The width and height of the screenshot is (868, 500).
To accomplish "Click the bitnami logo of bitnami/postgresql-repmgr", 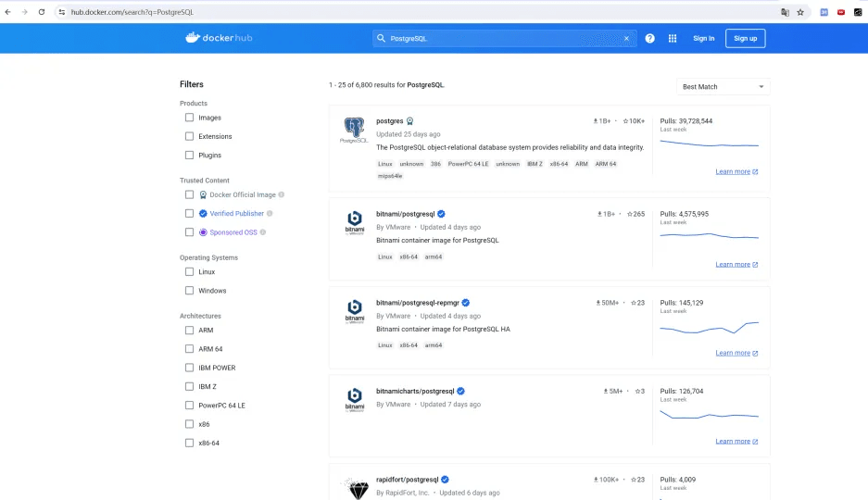I will [354, 311].
